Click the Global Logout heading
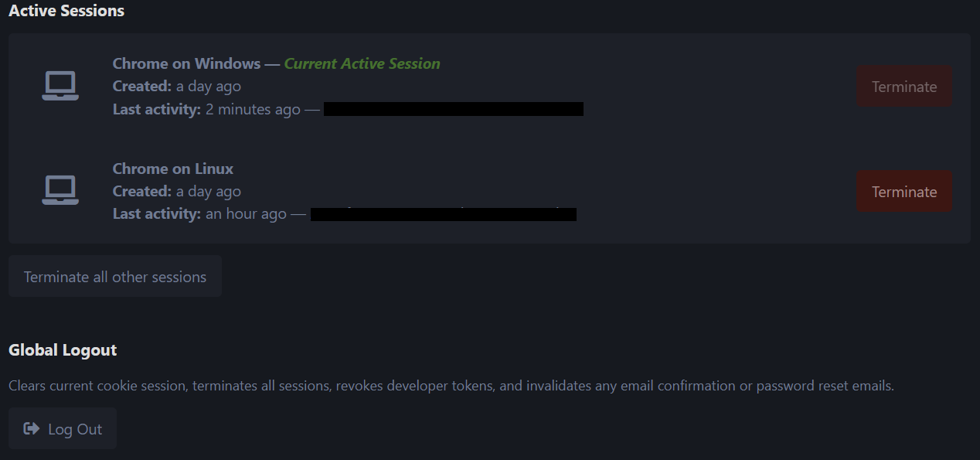 pos(63,350)
